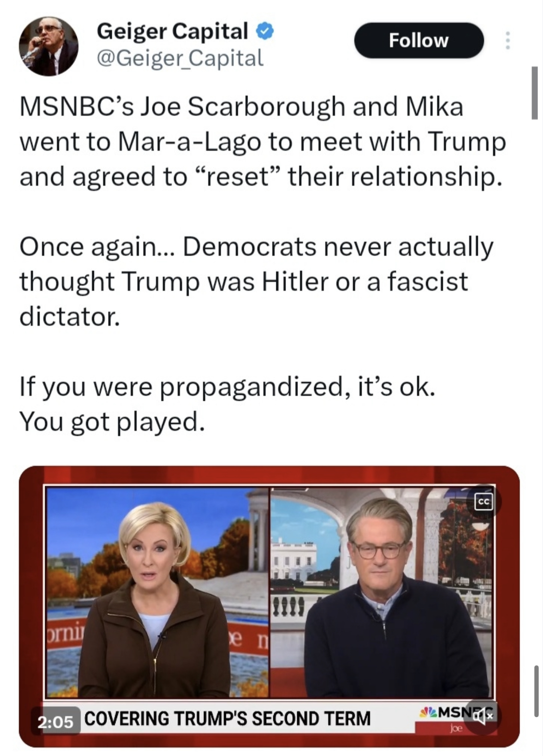
Task: Click the 'Once again...' tweet paragraph
Action: pyautogui.click(x=257, y=281)
